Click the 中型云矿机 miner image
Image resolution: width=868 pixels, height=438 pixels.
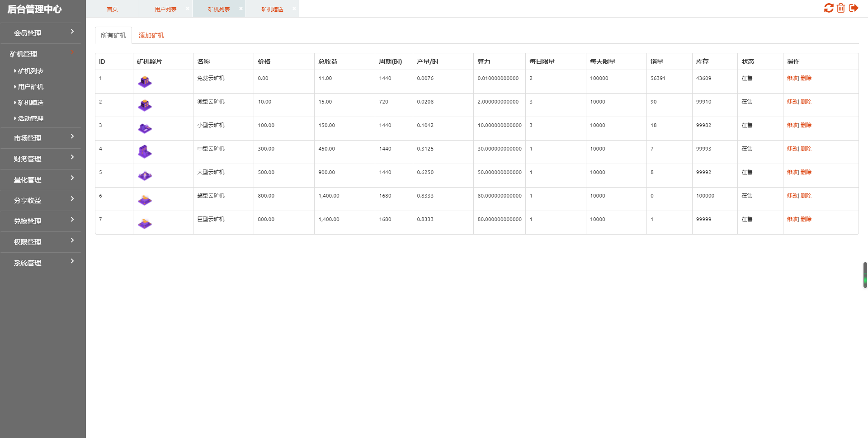(145, 152)
